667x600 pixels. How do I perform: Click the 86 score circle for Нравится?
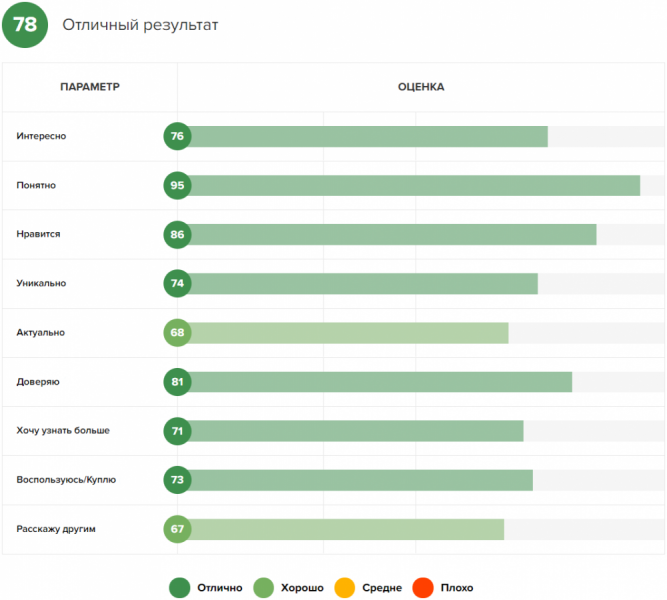[x=177, y=234]
